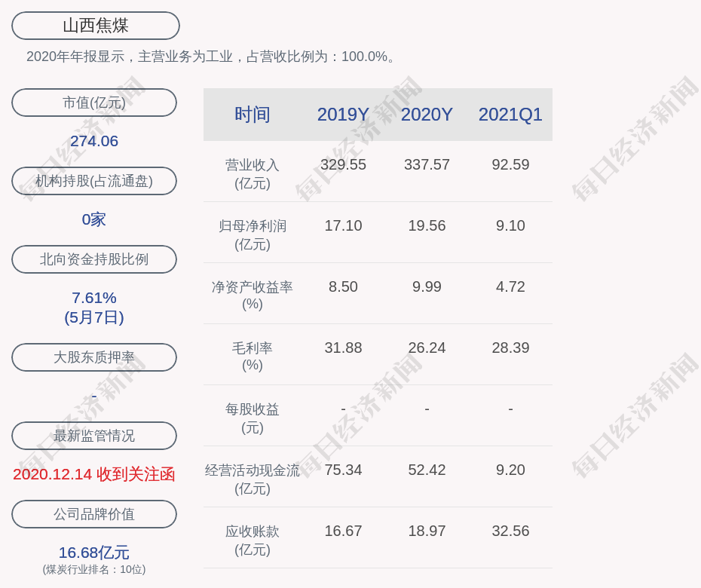Click the (5月7日) date text
The width and height of the screenshot is (701, 588).
point(94,317)
